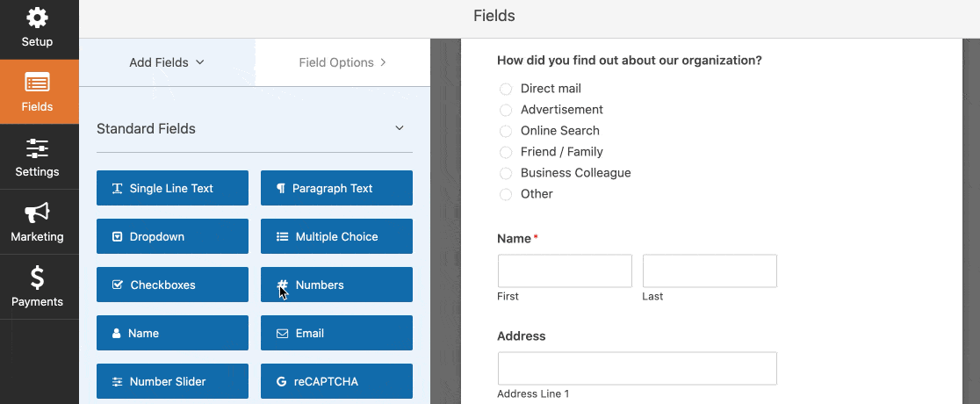
Task: Add a Single Line Text field
Action: [x=172, y=188]
